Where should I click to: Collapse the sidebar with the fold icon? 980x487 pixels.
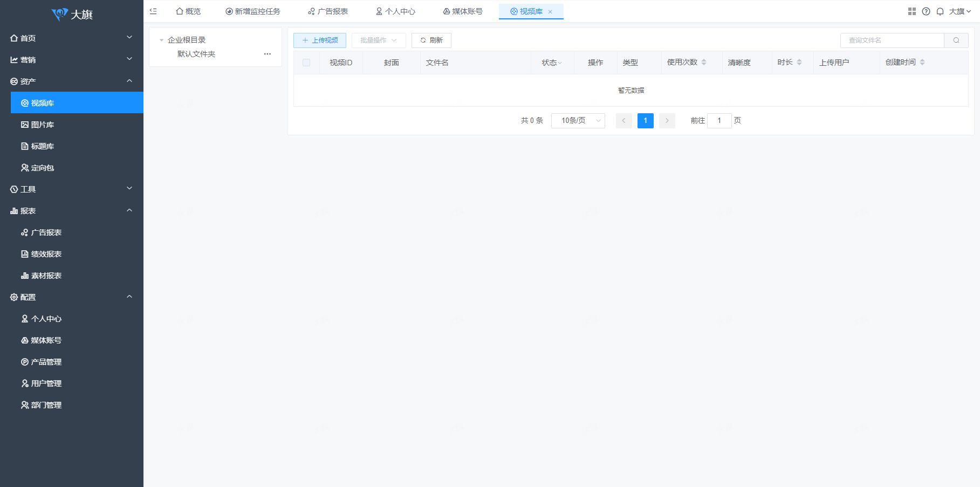(153, 11)
